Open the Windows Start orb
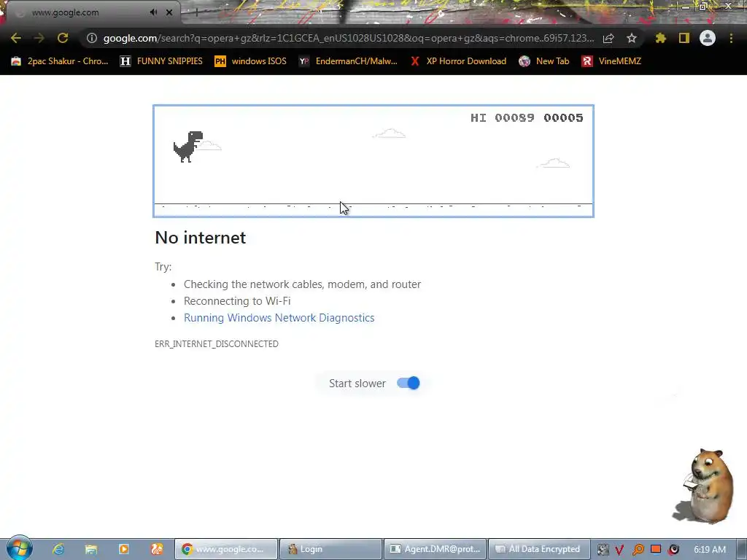 (19, 548)
